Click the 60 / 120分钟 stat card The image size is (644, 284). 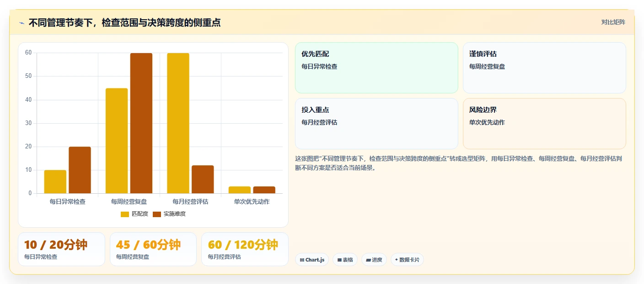click(245, 249)
